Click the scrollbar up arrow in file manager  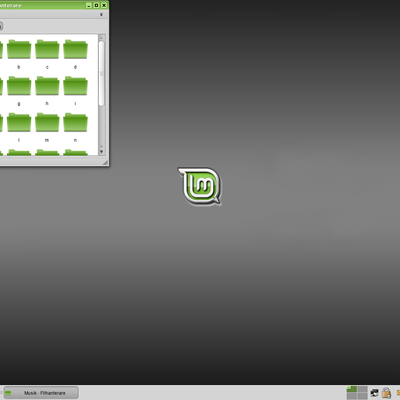pos(102,38)
